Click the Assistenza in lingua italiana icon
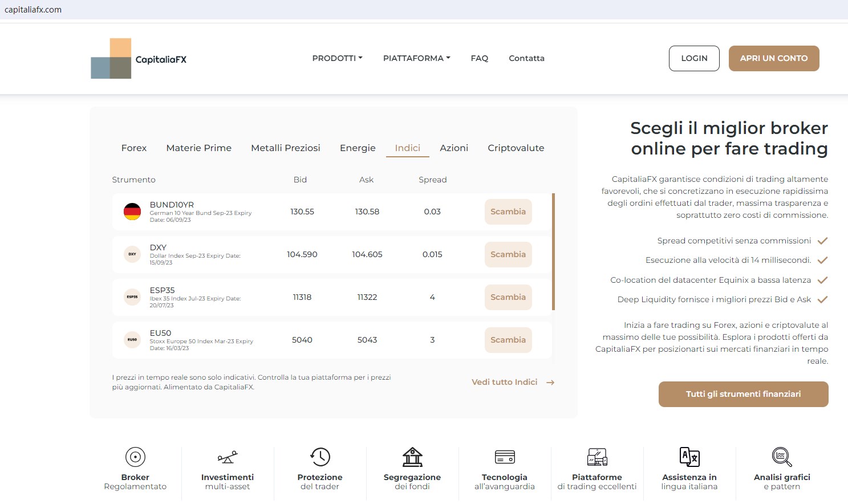The image size is (848, 504). tap(689, 457)
